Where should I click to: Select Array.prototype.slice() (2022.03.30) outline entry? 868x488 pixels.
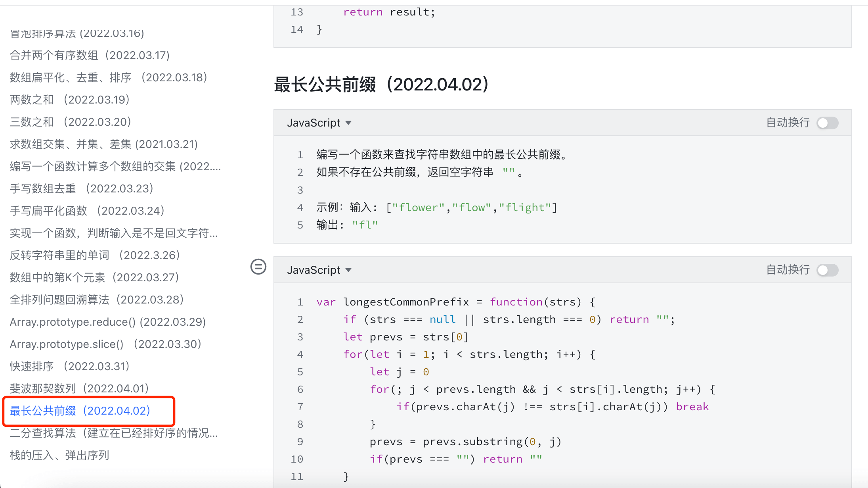click(105, 344)
